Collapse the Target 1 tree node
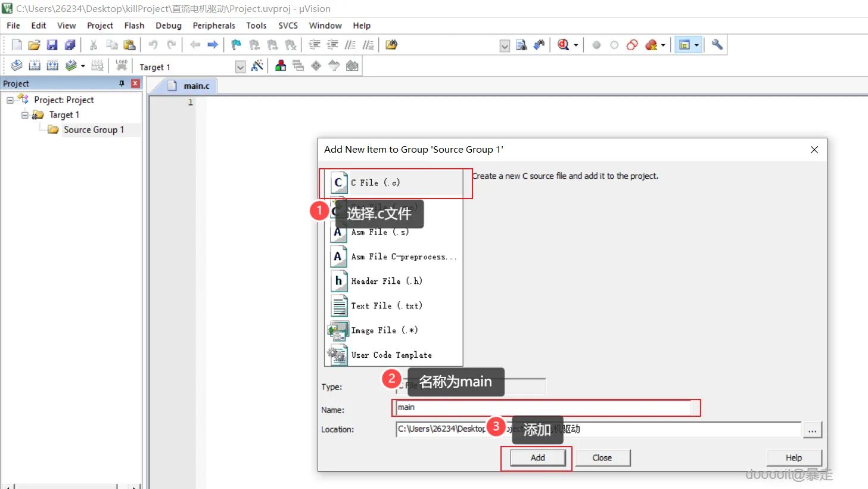Image resolution: width=868 pixels, height=489 pixels. pyautogui.click(x=25, y=115)
